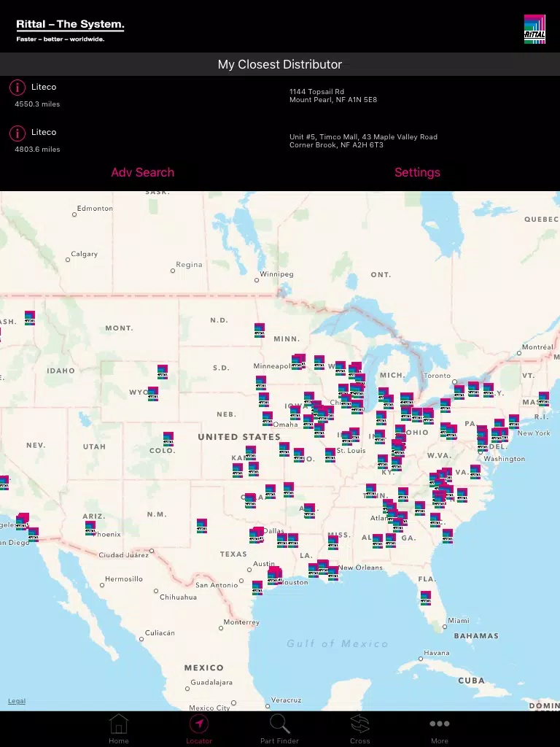Open distributor Settings
The height and width of the screenshot is (747, 560).
[x=417, y=172]
